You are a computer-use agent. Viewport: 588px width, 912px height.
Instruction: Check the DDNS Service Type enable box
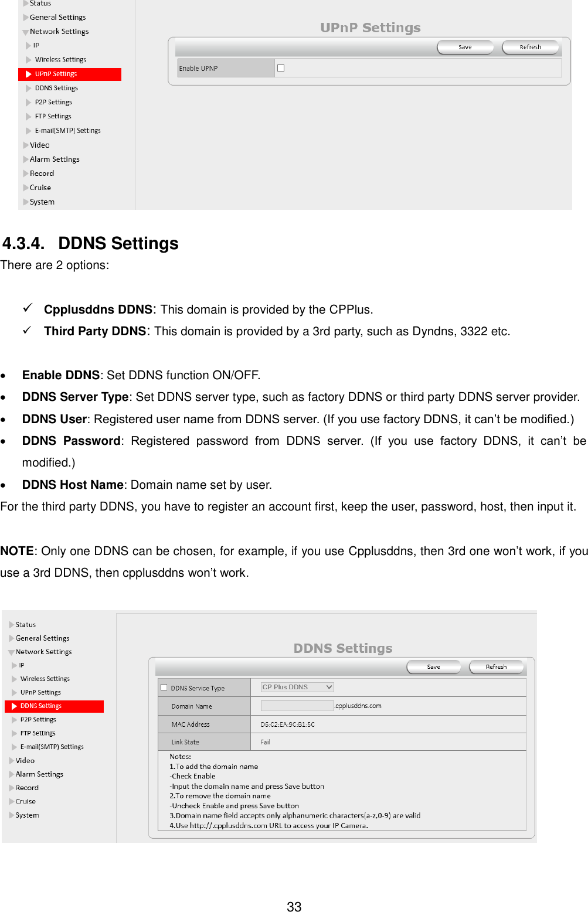[x=163, y=687]
